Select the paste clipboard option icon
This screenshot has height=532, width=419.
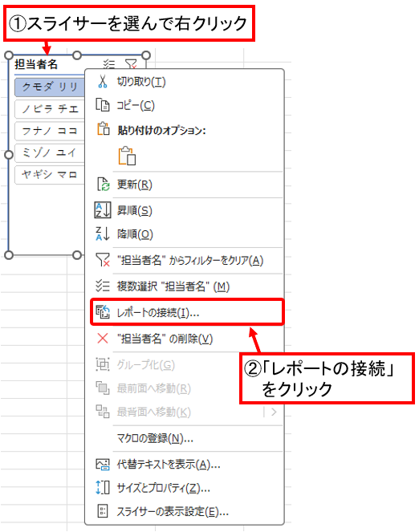pyautogui.click(x=127, y=156)
